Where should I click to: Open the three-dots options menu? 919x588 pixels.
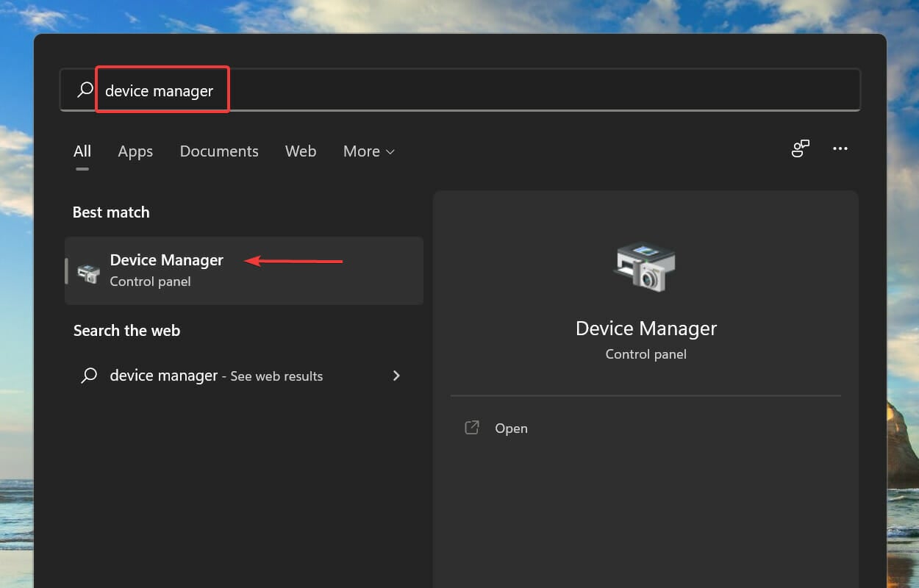pyautogui.click(x=840, y=148)
